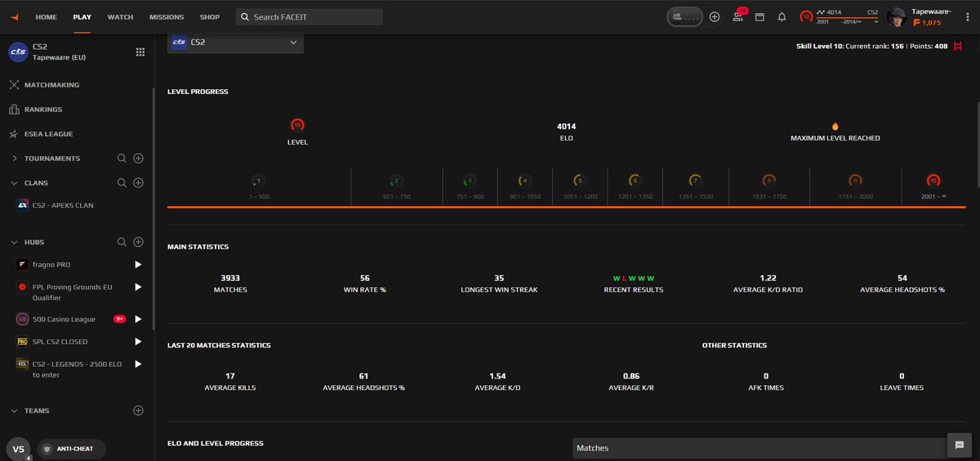The width and height of the screenshot is (980, 461).
Task: Play the fragno PRO hub
Action: pos(138,265)
